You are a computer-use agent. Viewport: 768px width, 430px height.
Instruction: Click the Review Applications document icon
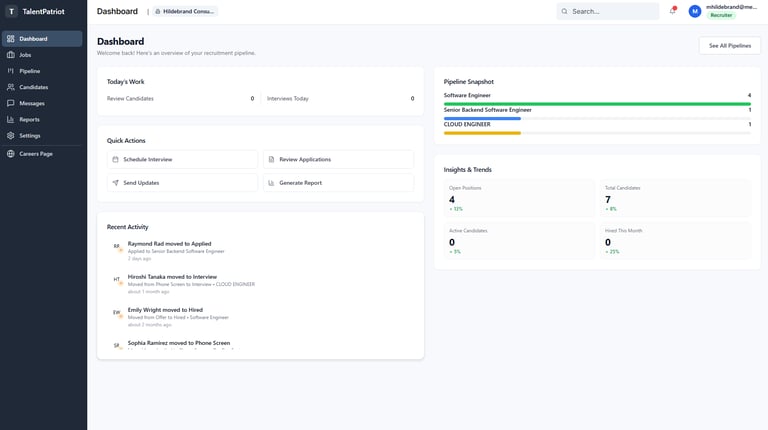[272, 159]
